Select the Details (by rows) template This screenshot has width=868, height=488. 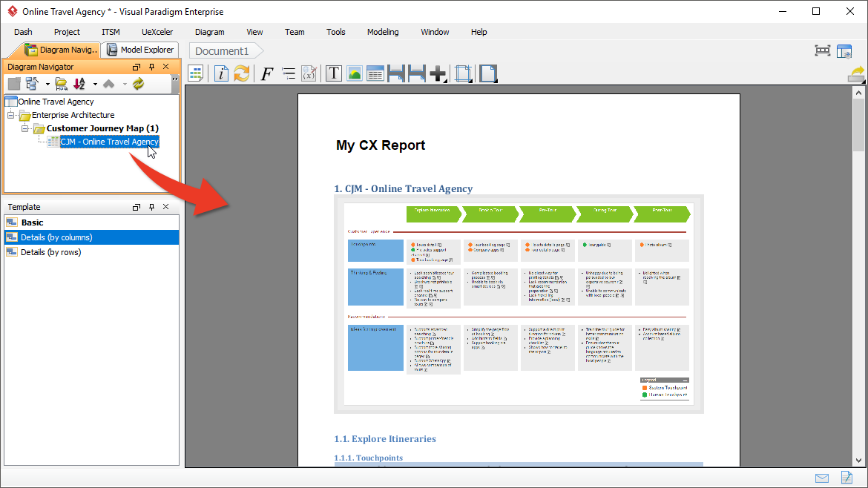92,252
